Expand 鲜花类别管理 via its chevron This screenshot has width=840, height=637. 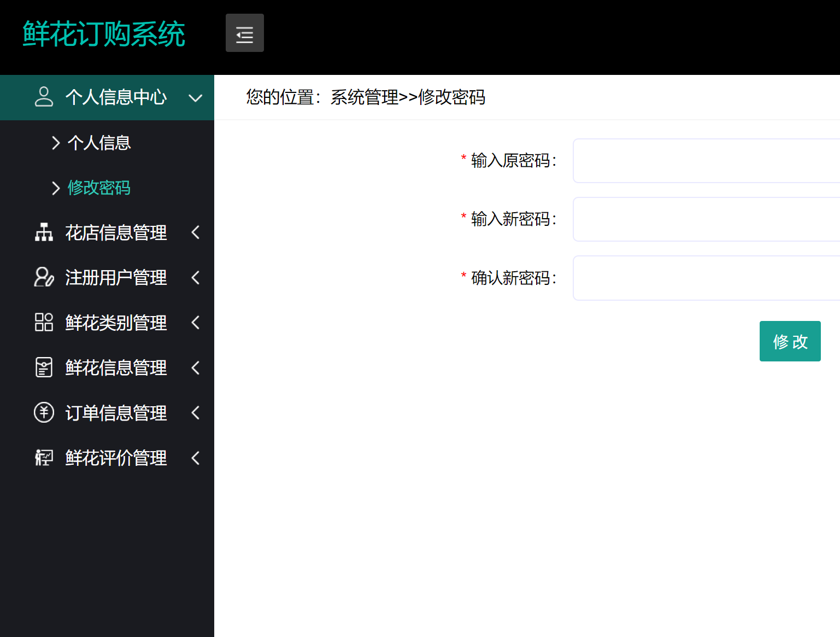195,323
